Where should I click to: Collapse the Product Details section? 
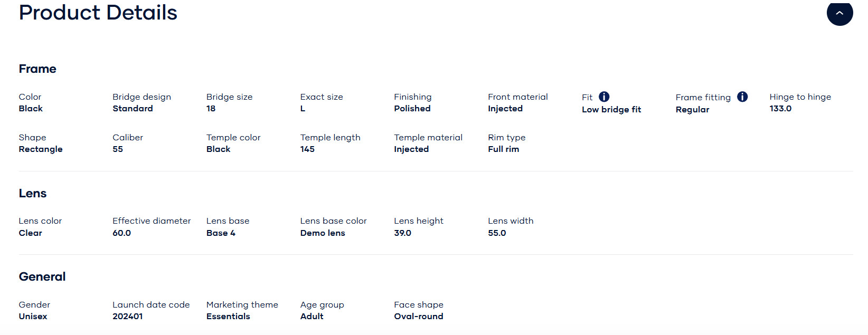(x=839, y=13)
